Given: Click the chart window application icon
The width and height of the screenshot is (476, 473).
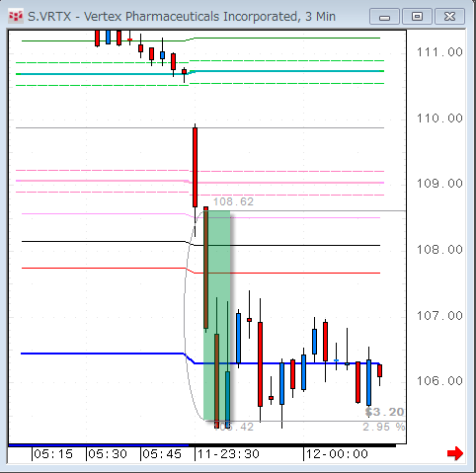Looking at the screenshot, I should pos(16,16).
